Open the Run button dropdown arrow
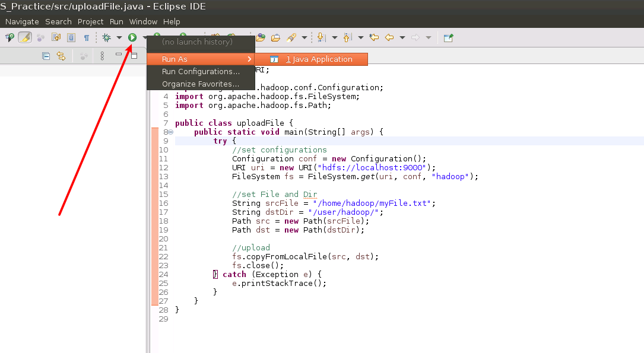 click(x=144, y=37)
